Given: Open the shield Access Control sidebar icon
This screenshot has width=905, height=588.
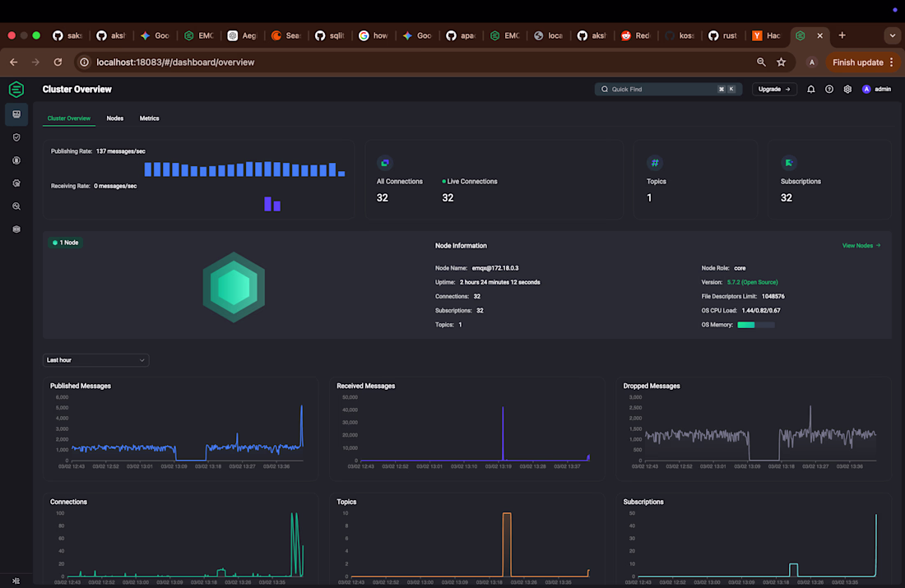Looking at the screenshot, I should (16, 137).
